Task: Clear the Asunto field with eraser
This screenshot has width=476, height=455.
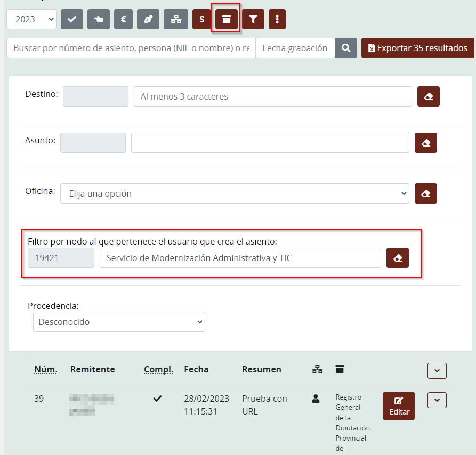Action: point(425,143)
